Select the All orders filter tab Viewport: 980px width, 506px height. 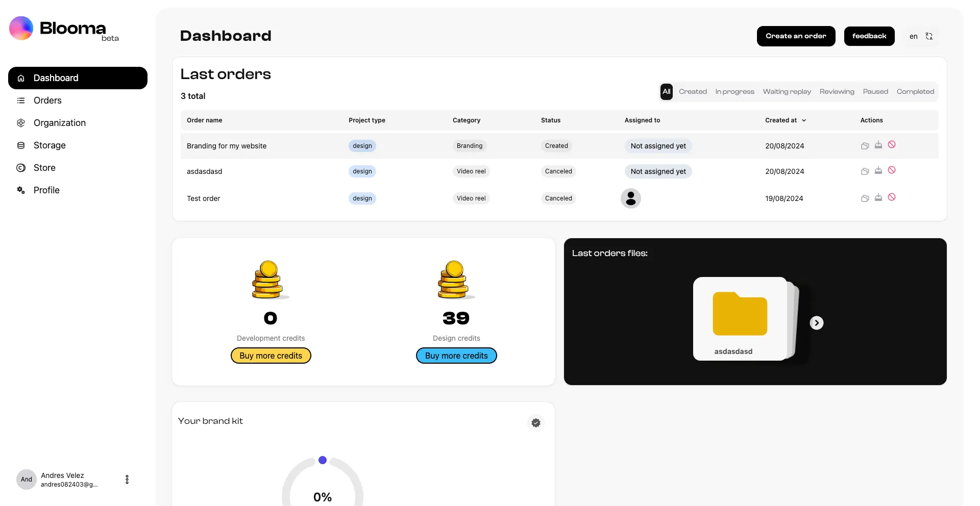pos(667,92)
